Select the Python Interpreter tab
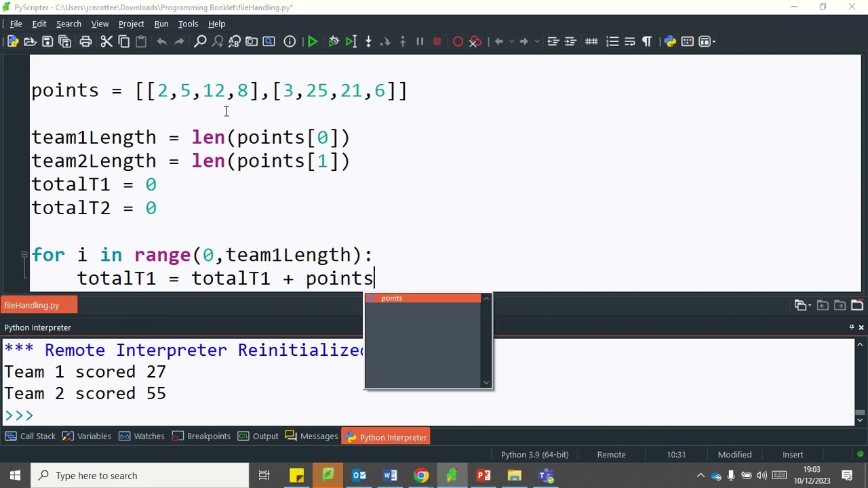Image resolution: width=868 pixels, height=488 pixels. pyautogui.click(x=386, y=437)
